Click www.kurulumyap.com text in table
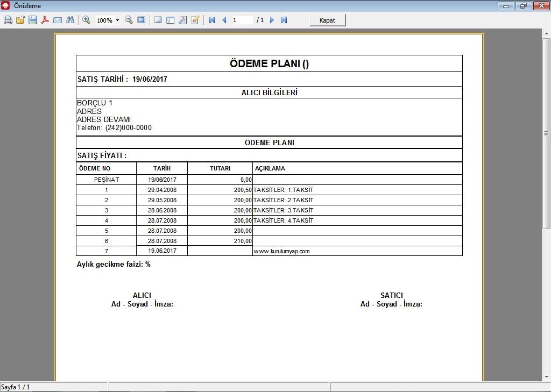551x392 pixels. [x=281, y=251]
